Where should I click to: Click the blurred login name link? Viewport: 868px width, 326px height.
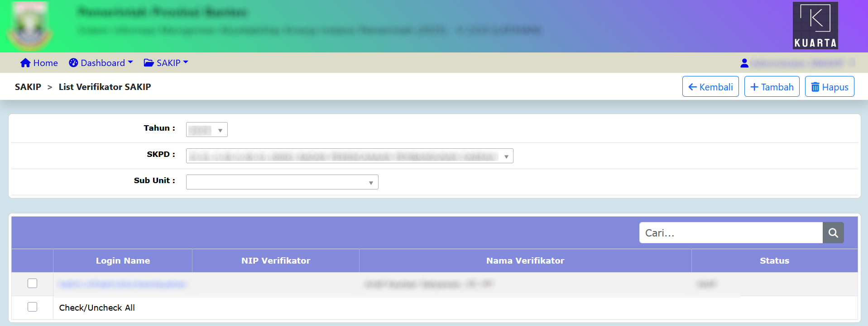[x=123, y=284]
